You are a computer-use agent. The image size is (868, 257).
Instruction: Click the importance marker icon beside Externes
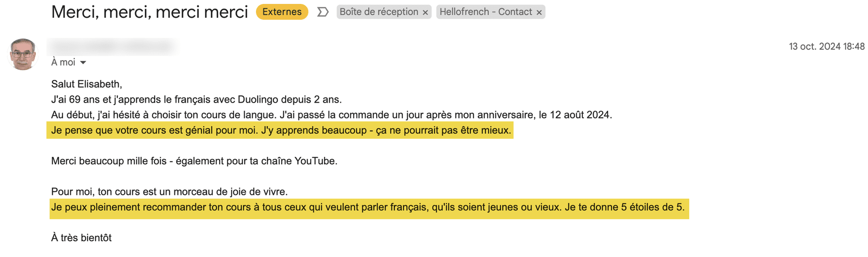point(322,12)
